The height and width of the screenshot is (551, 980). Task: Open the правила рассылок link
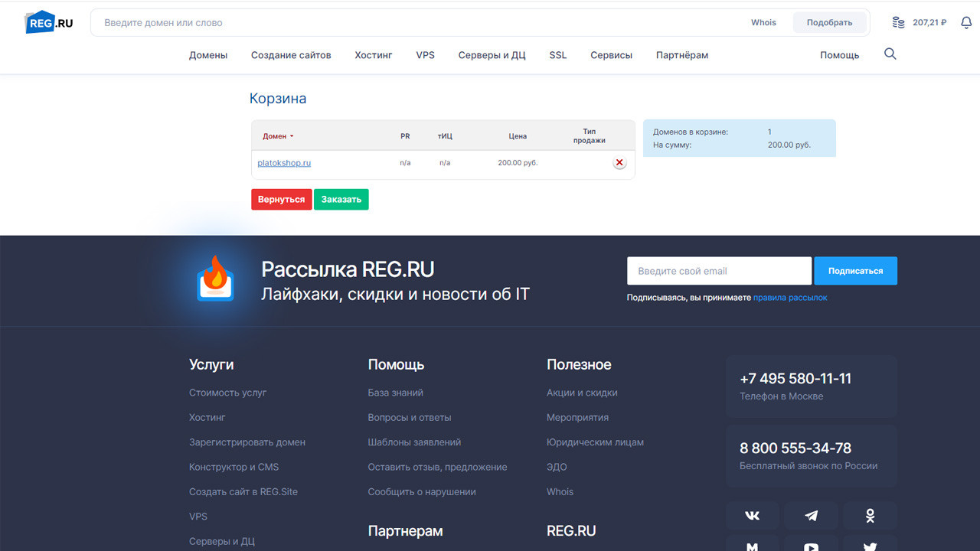click(789, 298)
